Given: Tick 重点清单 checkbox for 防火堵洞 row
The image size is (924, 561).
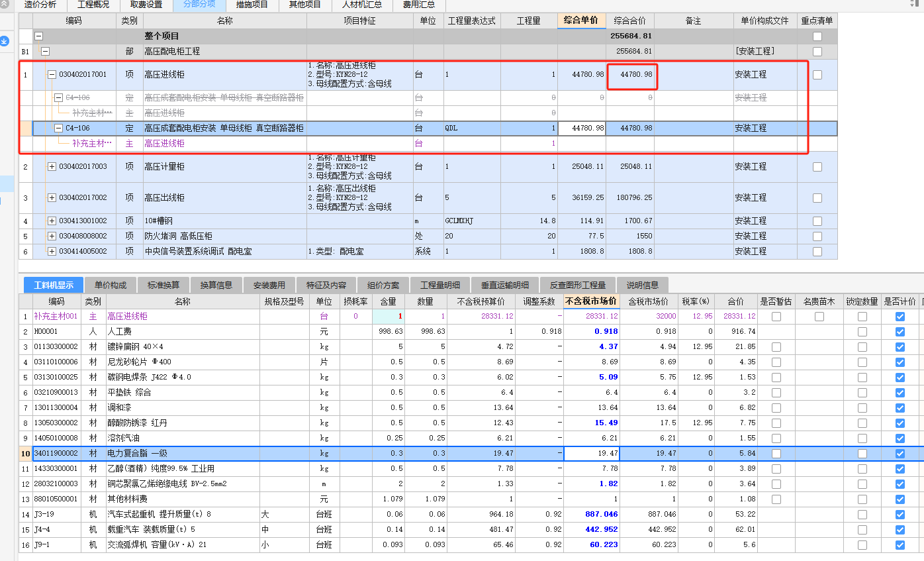Looking at the screenshot, I should pyautogui.click(x=817, y=236).
